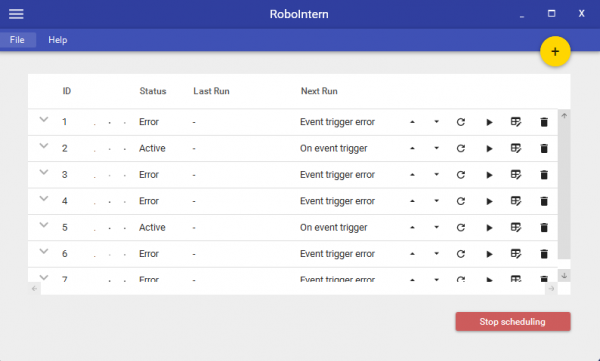The width and height of the screenshot is (600, 361).
Task: Refresh task 1
Action: click(x=461, y=122)
